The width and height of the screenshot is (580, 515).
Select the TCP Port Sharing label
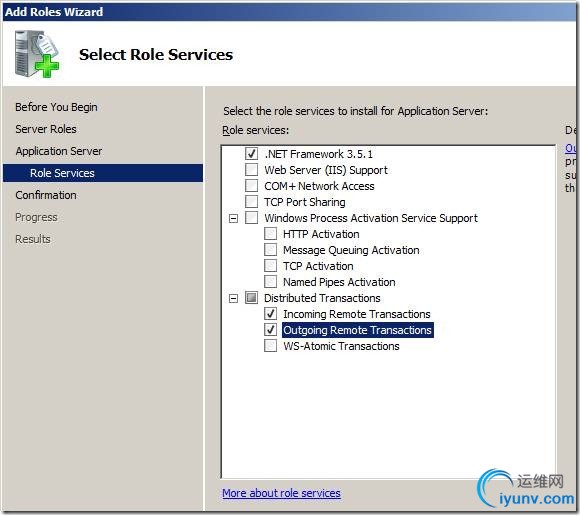click(305, 202)
